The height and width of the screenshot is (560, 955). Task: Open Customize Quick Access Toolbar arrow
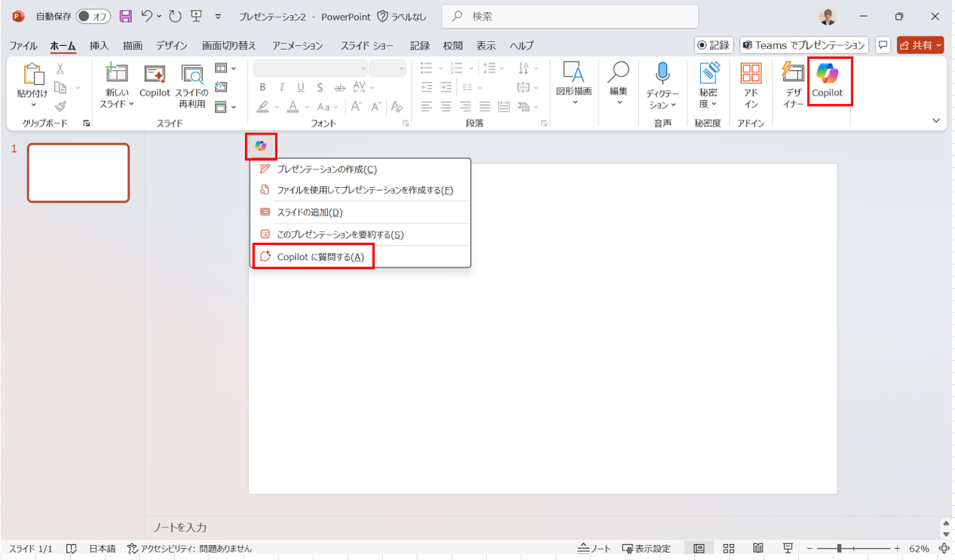click(218, 16)
